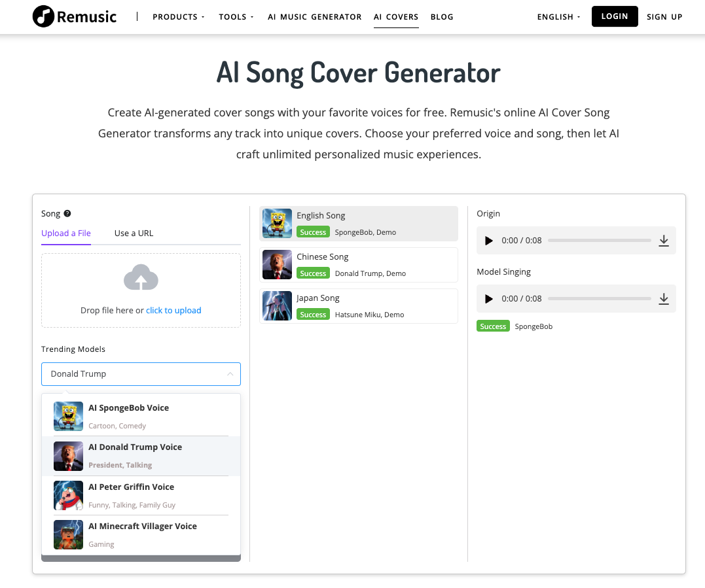Collapse the Trending Models dropdown
Viewport: 705px width, 588px height.
[230, 373]
